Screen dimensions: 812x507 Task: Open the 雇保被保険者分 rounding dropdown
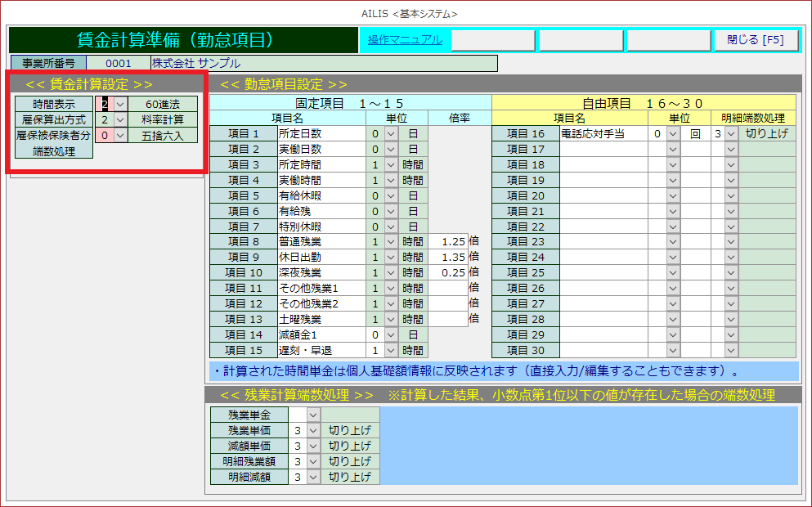click(120, 135)
